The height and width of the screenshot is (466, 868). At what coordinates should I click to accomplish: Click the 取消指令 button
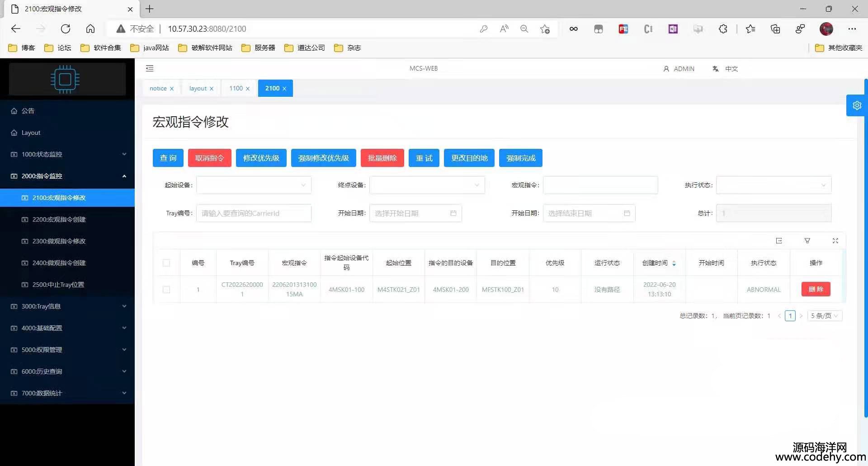(210, 158)
